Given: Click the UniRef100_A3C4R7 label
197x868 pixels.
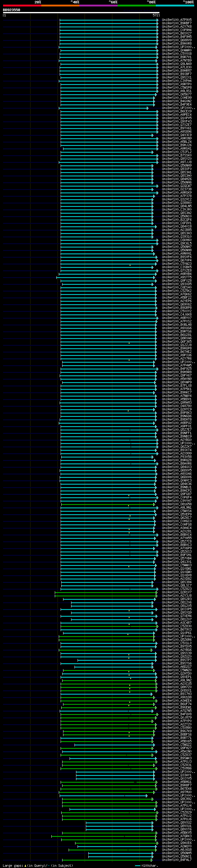Looking at the screenshot, I should coord(177,623).
